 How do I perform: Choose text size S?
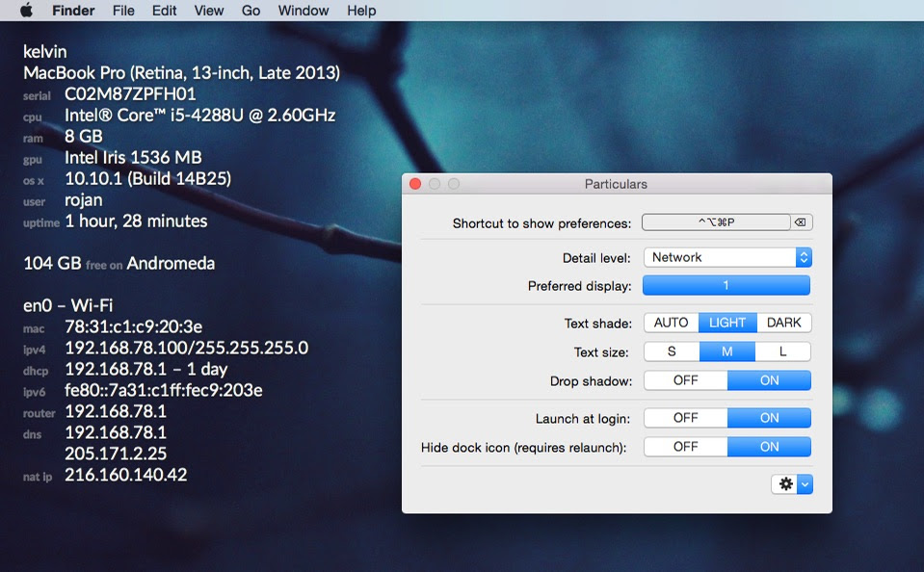pyautogui.click(x=672, y=351)
